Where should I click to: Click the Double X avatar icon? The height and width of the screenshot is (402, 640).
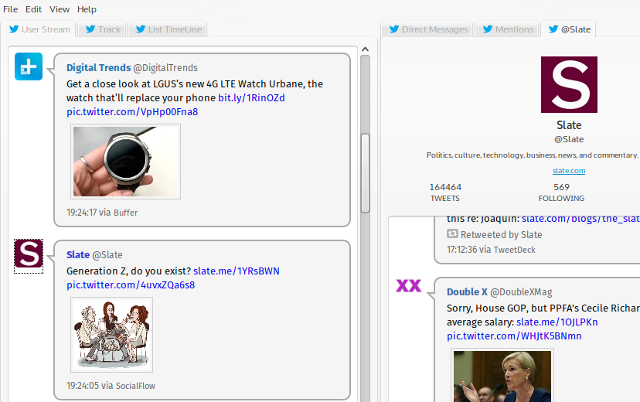[x=409, y=285]
